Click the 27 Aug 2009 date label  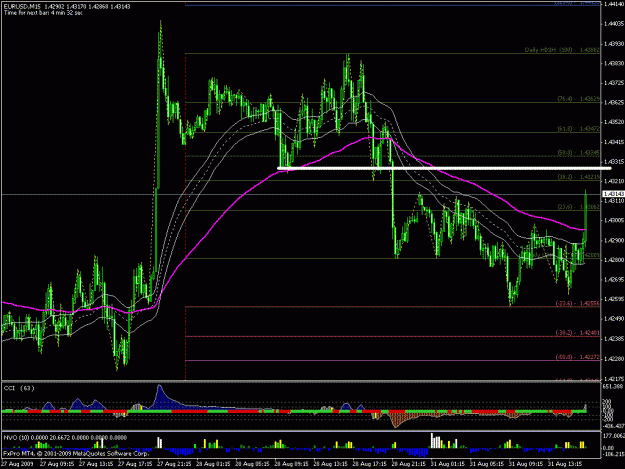pyautogui.click(x=17, y=464)
